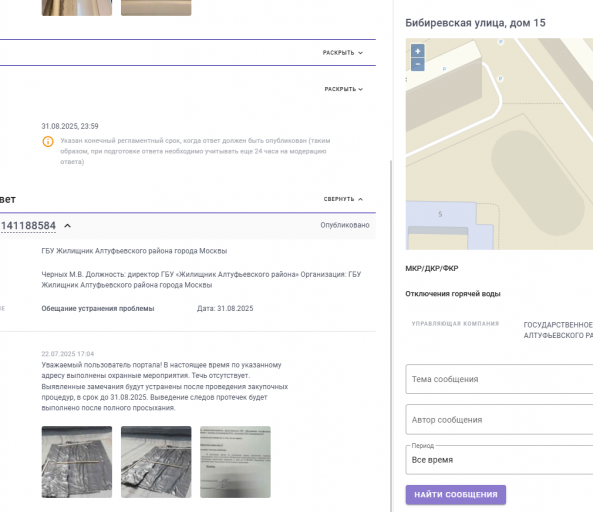Viewport: 593px width, 512px height.
Task: Focus the Автор сообщения input field
Action: pos(499,420)
